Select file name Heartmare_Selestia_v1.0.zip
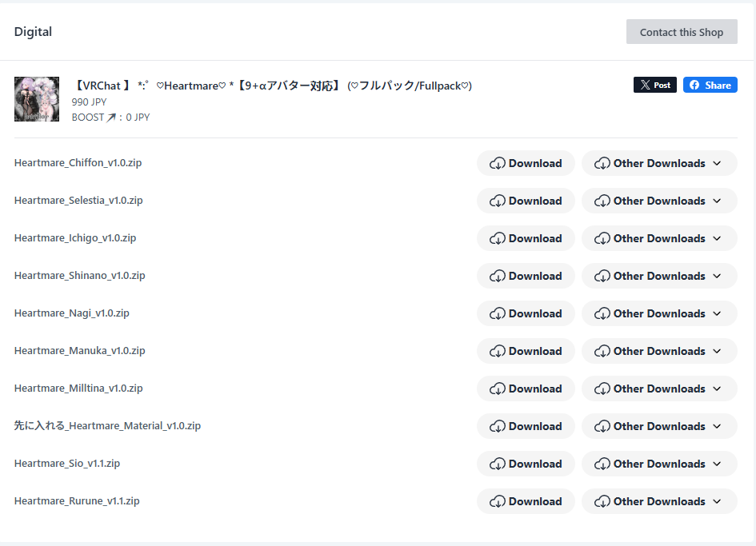This screenshot has width=756, height=546. click(78, 201)
